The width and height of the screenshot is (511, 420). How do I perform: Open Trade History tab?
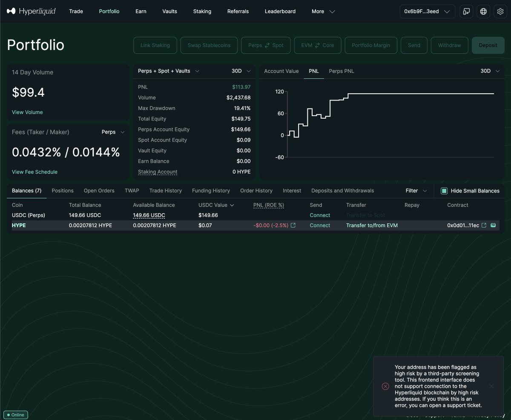[x=166, y=191]
